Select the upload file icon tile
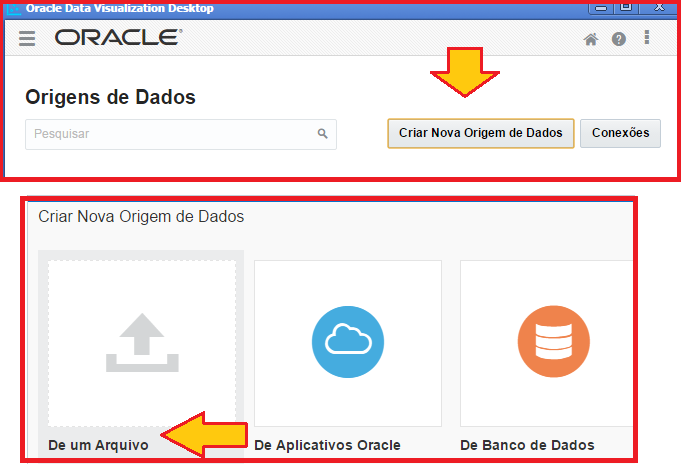 point(142,343)
